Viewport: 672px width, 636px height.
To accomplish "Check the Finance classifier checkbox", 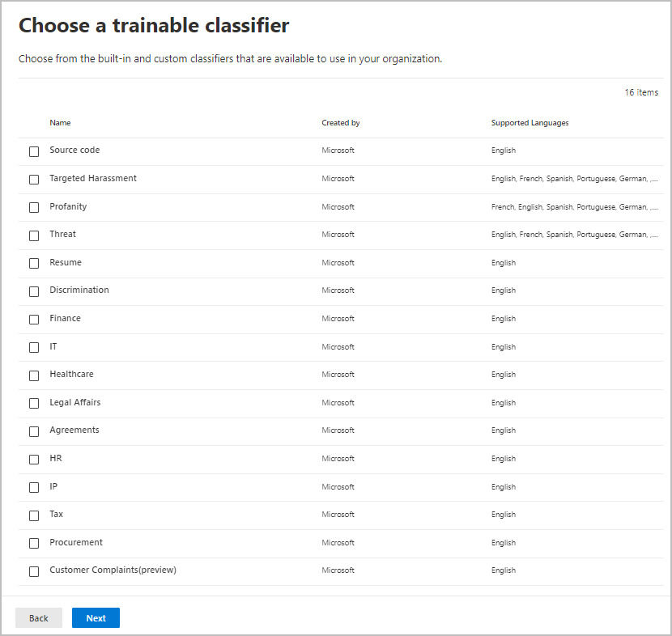I will (33, 319).
